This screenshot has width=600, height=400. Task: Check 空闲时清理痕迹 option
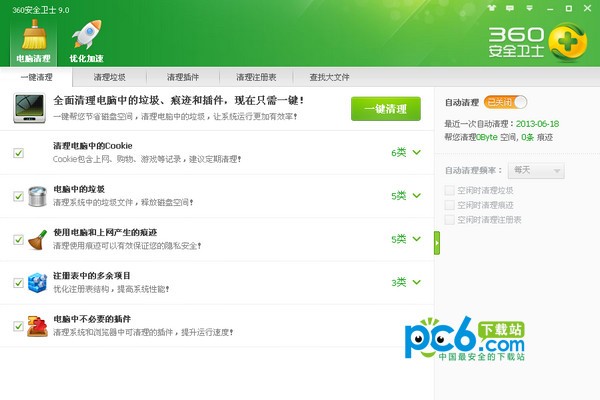coord(450,205)
